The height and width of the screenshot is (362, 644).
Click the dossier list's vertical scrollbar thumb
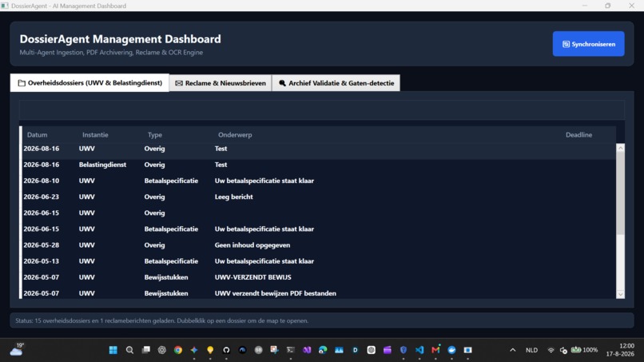point(620,194)
